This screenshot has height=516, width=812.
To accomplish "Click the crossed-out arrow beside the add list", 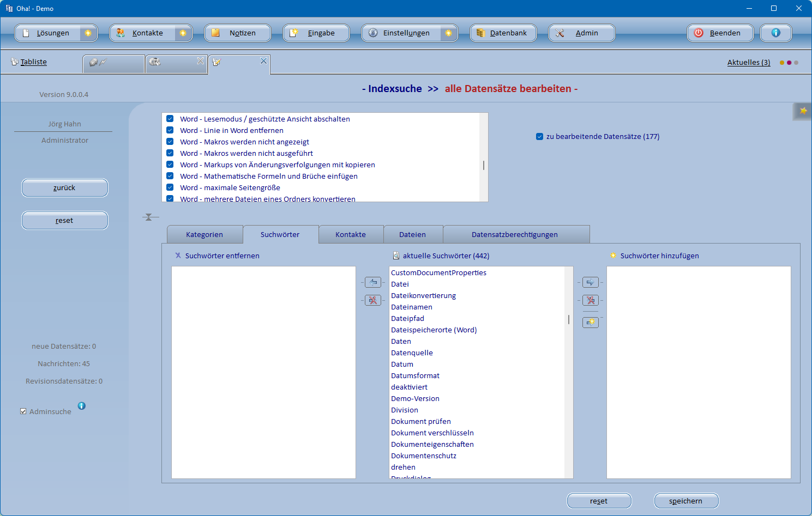I will [x=591, y=300].
